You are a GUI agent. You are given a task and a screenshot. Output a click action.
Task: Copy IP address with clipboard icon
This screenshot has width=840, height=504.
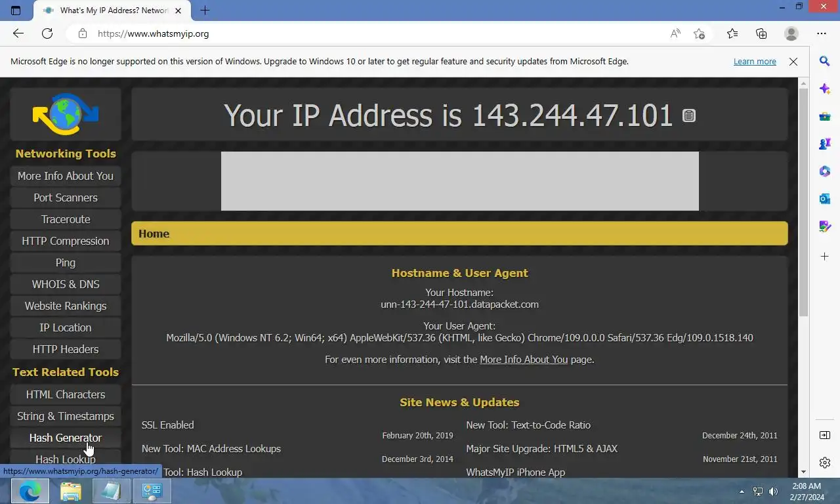688,116
